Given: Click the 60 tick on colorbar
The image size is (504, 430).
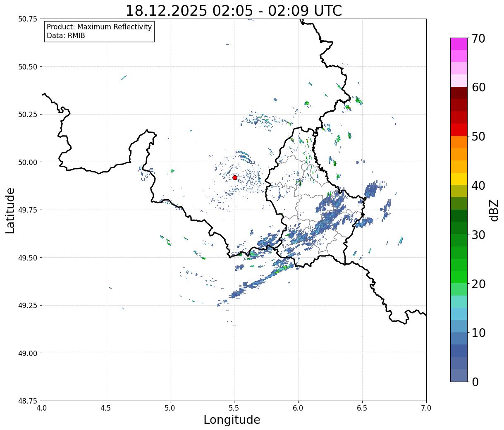Looking at the screenshot, I should tap(478, 87).
